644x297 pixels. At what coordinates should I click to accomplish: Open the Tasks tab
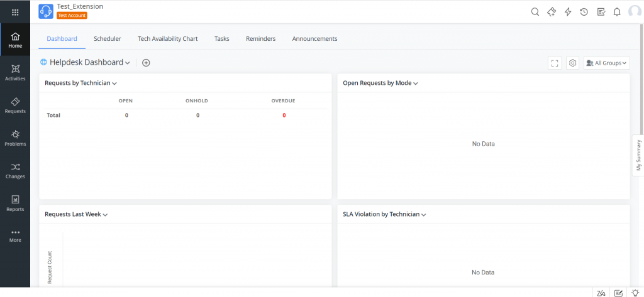222,38
